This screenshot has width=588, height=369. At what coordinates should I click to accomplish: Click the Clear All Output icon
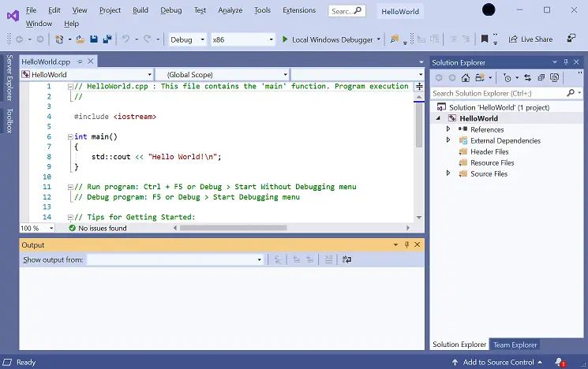click(328, 259)
